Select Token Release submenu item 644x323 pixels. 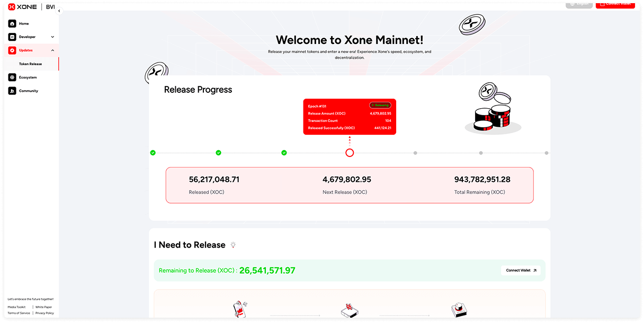(x=30, y=64)
